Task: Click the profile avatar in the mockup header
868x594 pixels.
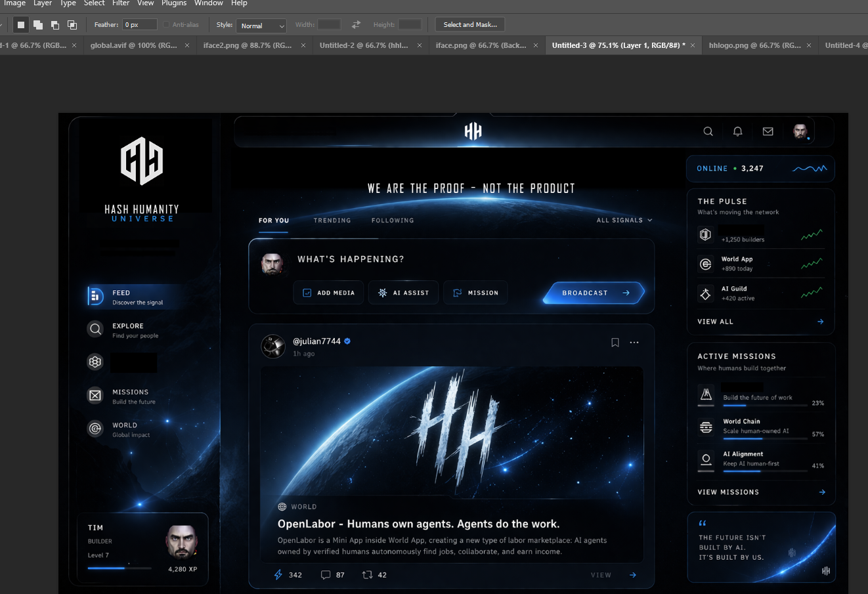Action: (x=800, y=131)
